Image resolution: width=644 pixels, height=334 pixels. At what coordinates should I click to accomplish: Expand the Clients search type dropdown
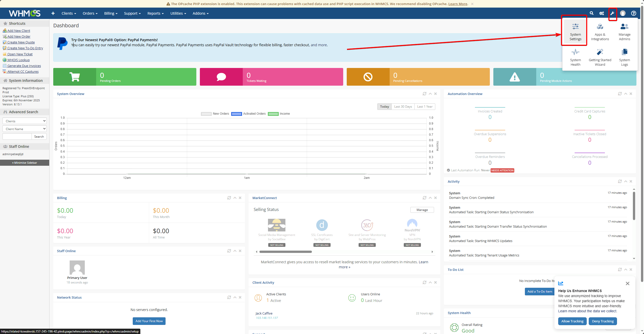click(x=24, y=121)
